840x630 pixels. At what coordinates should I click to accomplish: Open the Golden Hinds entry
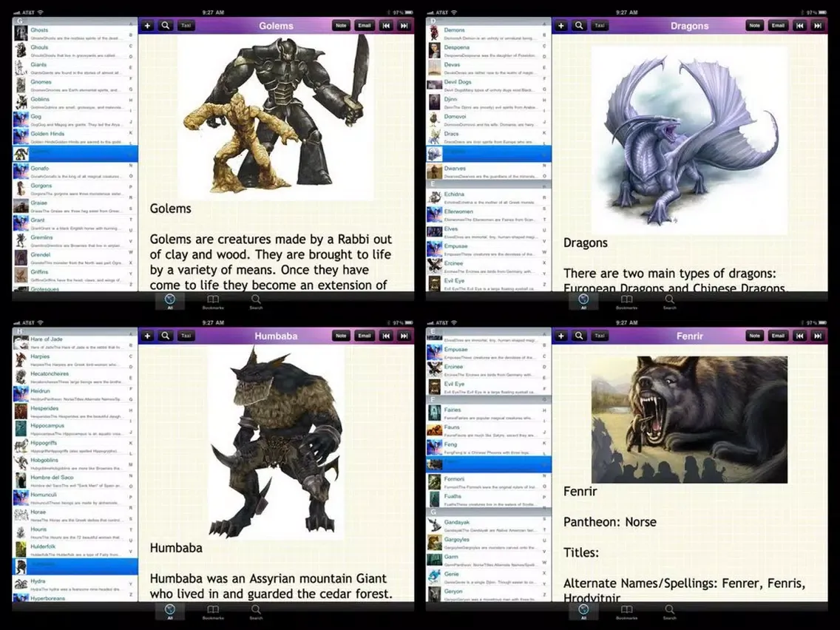[x=71, y=137]
